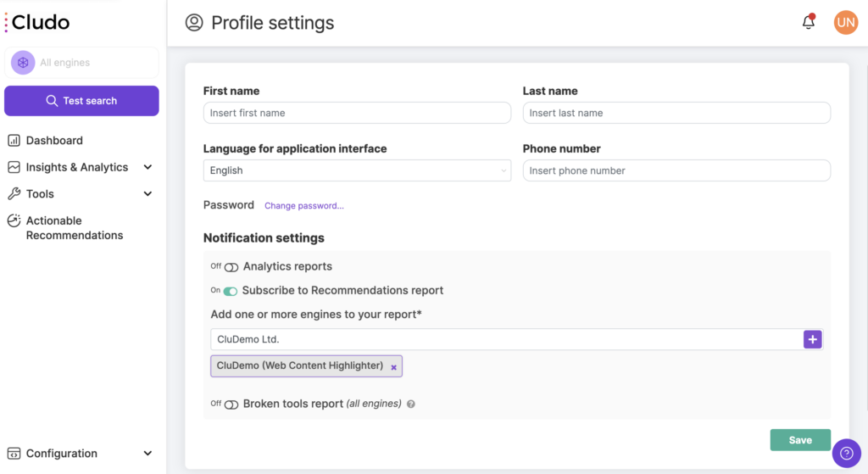Enable the Analytics reports toggle

pyautogui.click(x=231, y=267)
